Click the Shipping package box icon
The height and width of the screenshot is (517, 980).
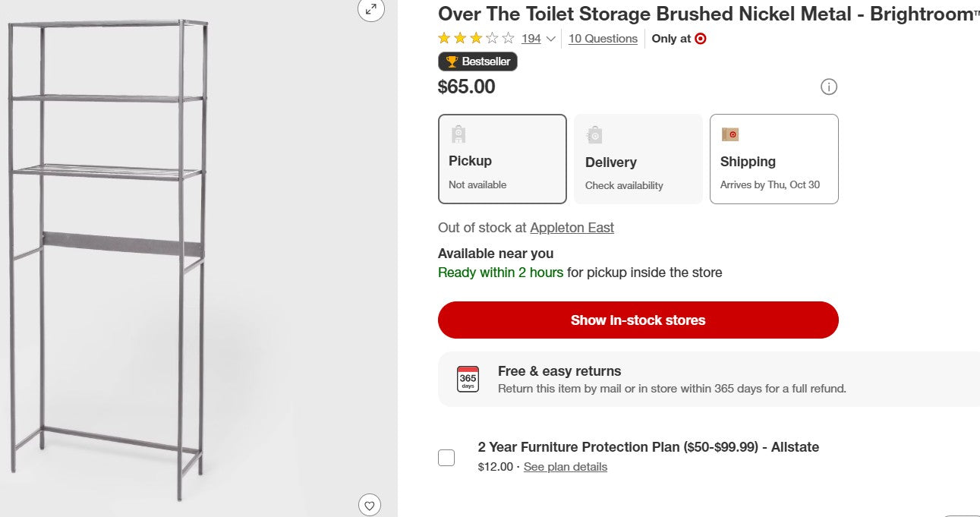pyautogui.click(x=731, y=134)
